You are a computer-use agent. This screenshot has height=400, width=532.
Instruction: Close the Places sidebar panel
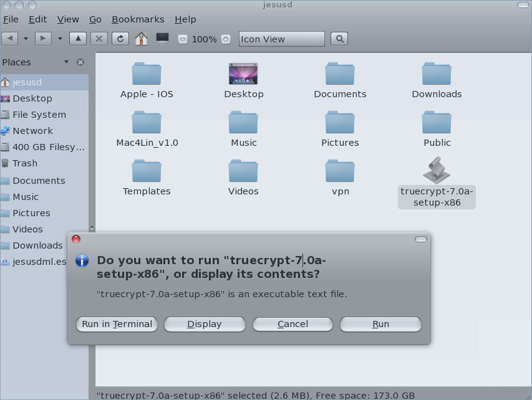point(80,62)
